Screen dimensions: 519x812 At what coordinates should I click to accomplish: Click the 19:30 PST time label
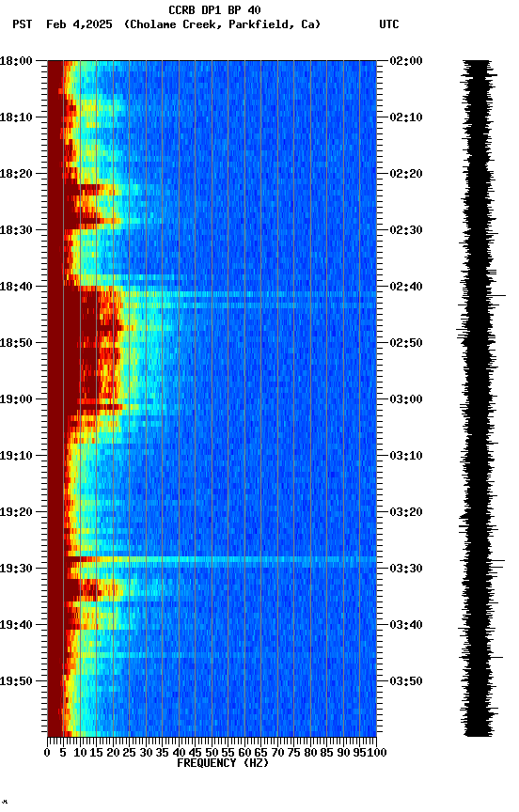[16, 569]
